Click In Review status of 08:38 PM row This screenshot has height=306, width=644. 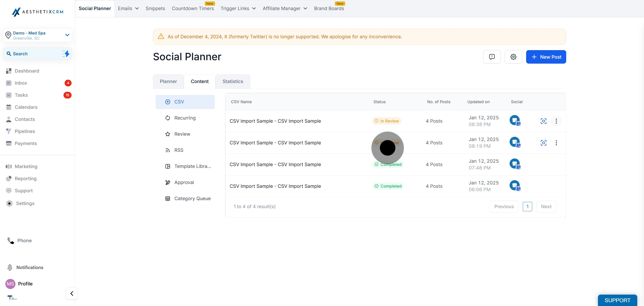pos(386,121)
